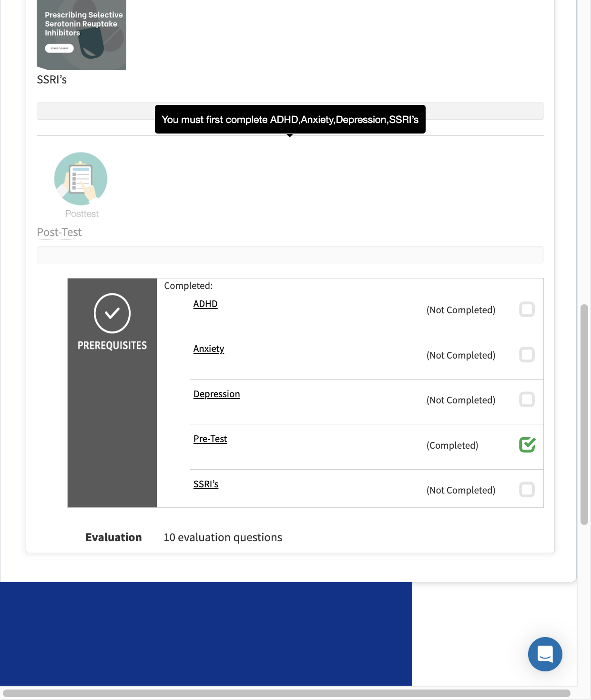The height and width of the screenshot is (700, 591).
Task: Toggle the Anxiety completion checkbox
Action: (x=527, y=355)
